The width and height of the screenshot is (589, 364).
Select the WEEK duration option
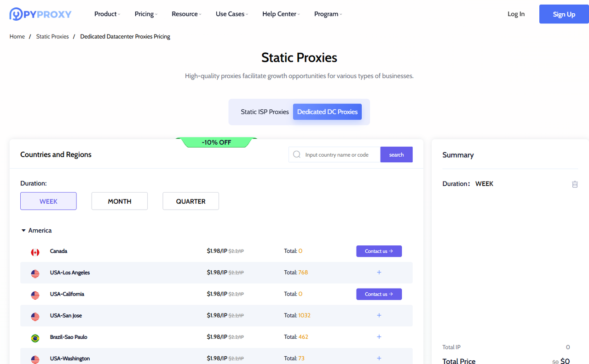[48, 201]
